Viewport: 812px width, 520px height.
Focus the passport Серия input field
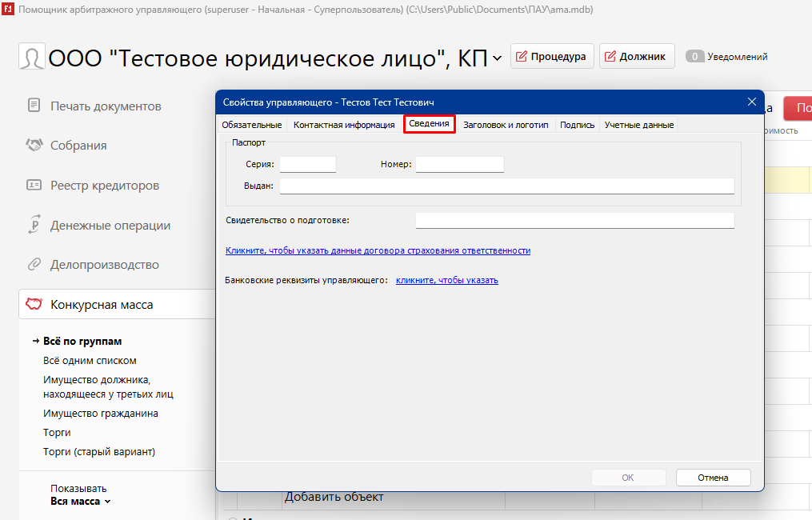click(307, 164)
